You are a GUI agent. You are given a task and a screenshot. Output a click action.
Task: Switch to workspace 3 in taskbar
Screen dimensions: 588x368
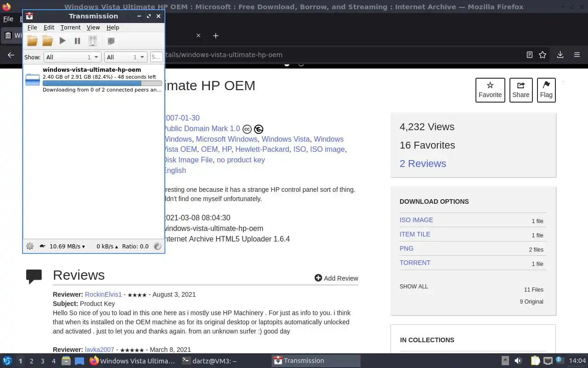pos(42,361)
